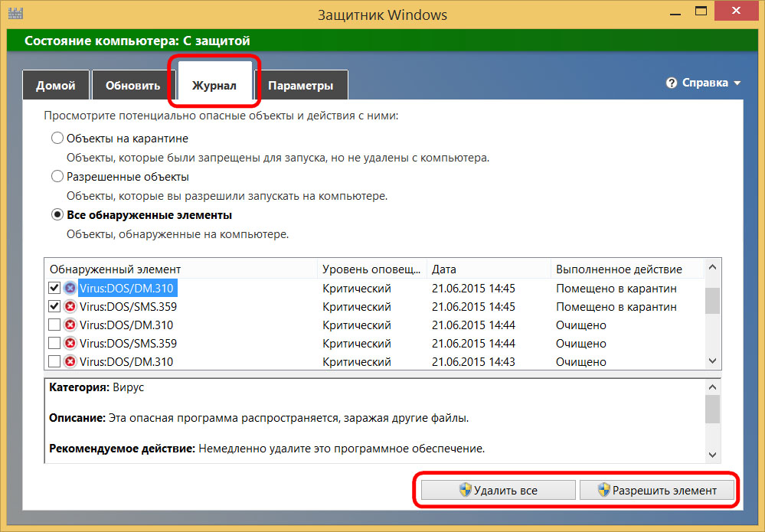Click 'Помещено в карантин' in the Virus:DOS/SMS.359 row
Viewport: 765px width, 532px height.
pyautogui.click(x=616, y=307)
